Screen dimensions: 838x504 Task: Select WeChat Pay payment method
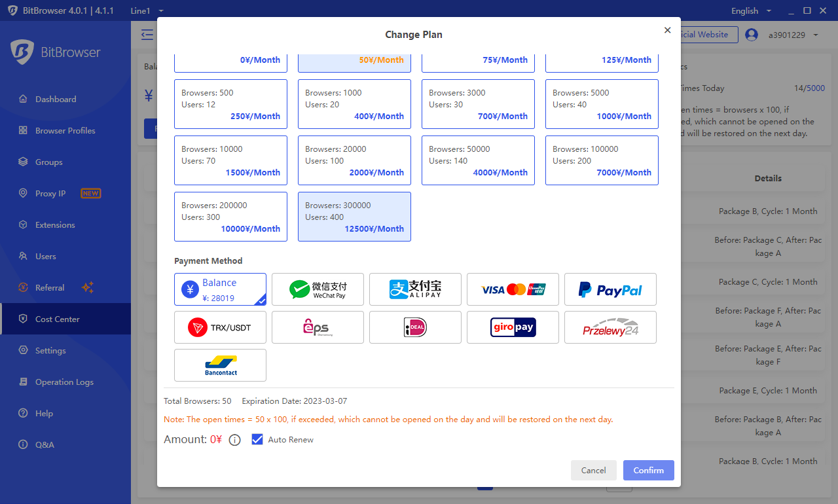point(318,289)
